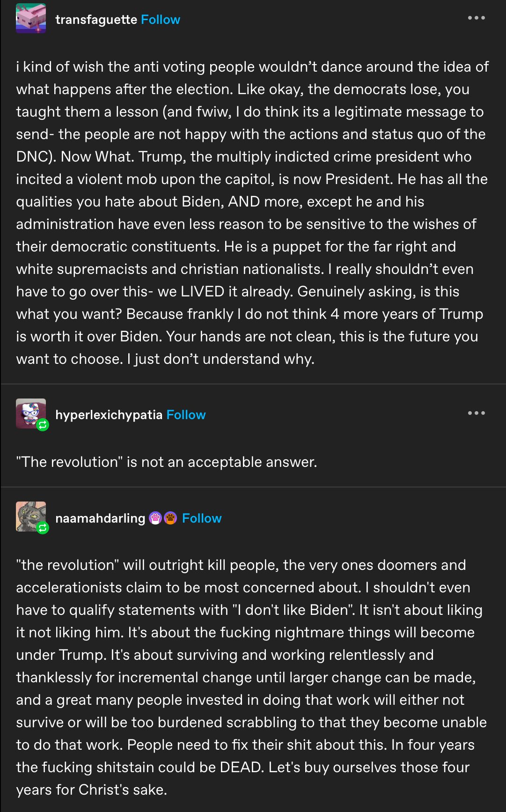
Task: Click the purple paw badge beside naamahdarling
Action: coord(155,518)
